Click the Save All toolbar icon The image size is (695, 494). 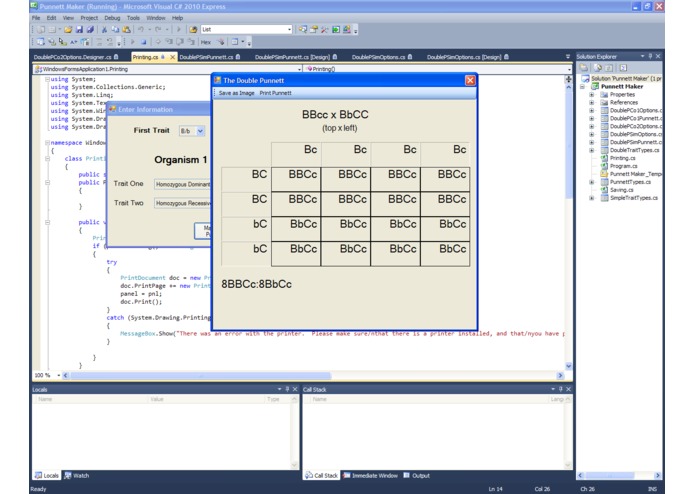click(90, 30)
